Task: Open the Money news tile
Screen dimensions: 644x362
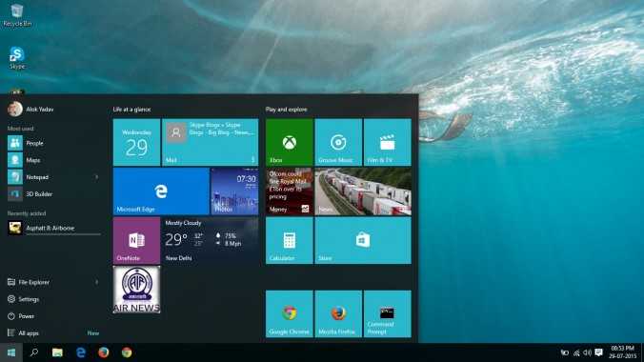Action: click(x=290, y=191)
